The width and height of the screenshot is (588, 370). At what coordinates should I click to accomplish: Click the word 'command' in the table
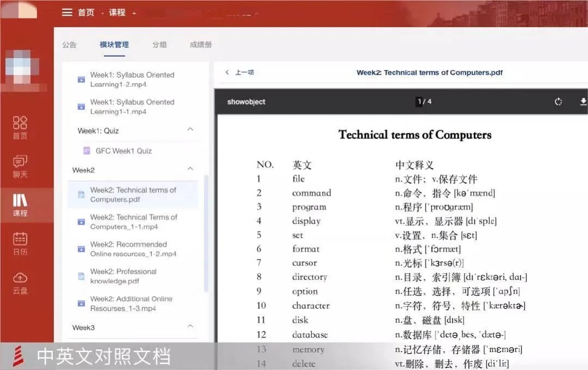point(311,193)
